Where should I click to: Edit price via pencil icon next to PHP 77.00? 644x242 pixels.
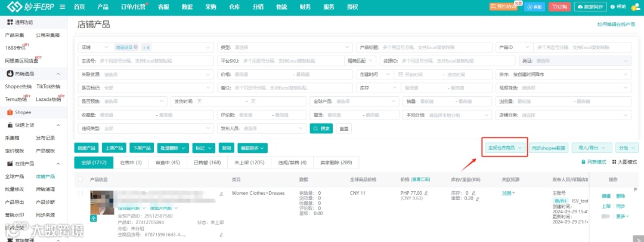pos(426,192)
